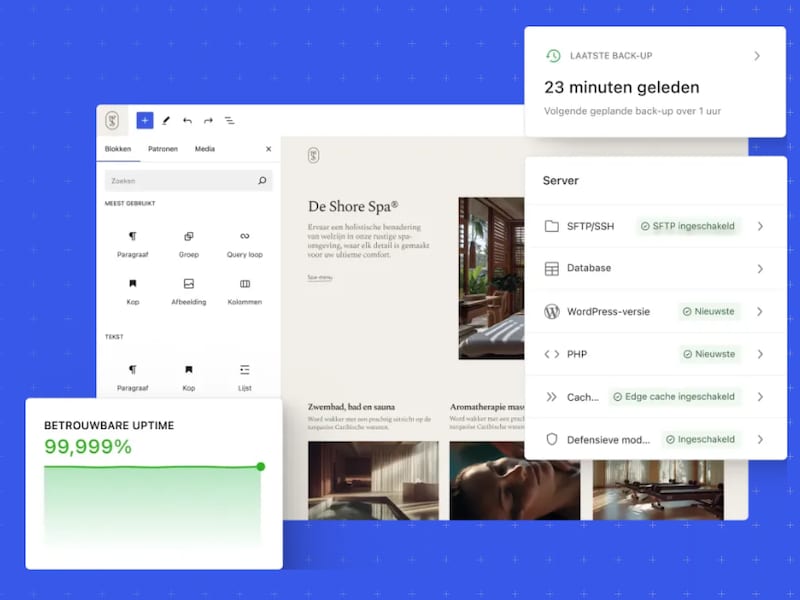Open Laatste back-up details chevron

(x=757, y=56)
